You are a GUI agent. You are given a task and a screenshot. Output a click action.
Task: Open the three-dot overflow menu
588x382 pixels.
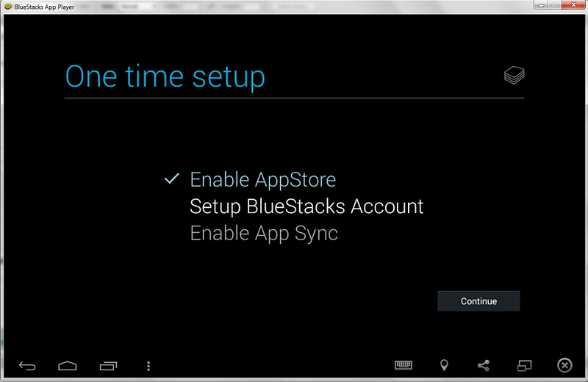[148, 366]
